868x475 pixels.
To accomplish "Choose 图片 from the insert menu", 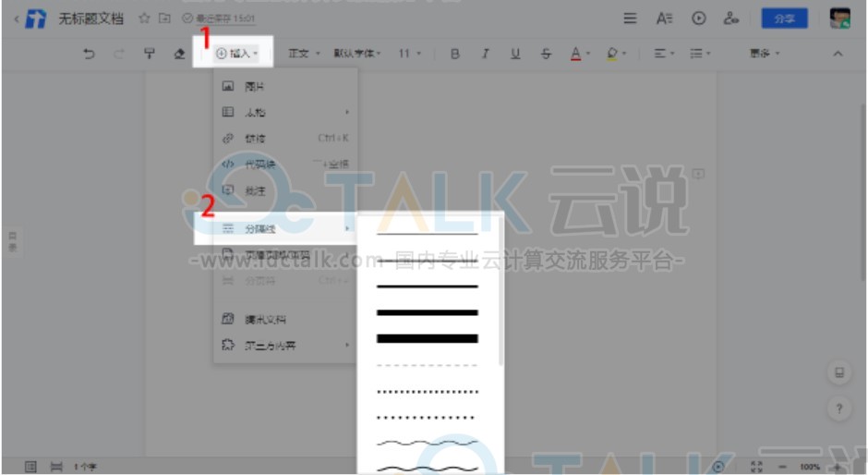I will (285, 87).
